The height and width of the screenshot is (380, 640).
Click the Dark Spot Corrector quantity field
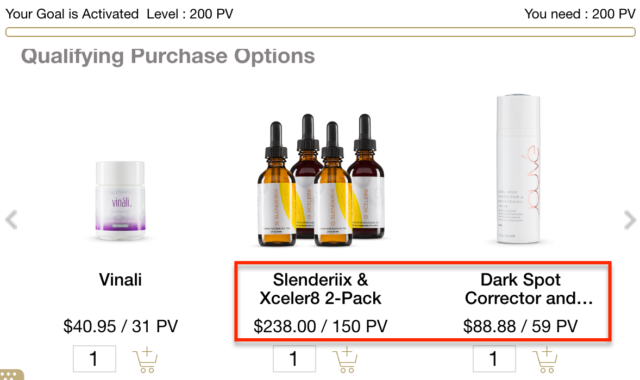[x=494, y=359]
